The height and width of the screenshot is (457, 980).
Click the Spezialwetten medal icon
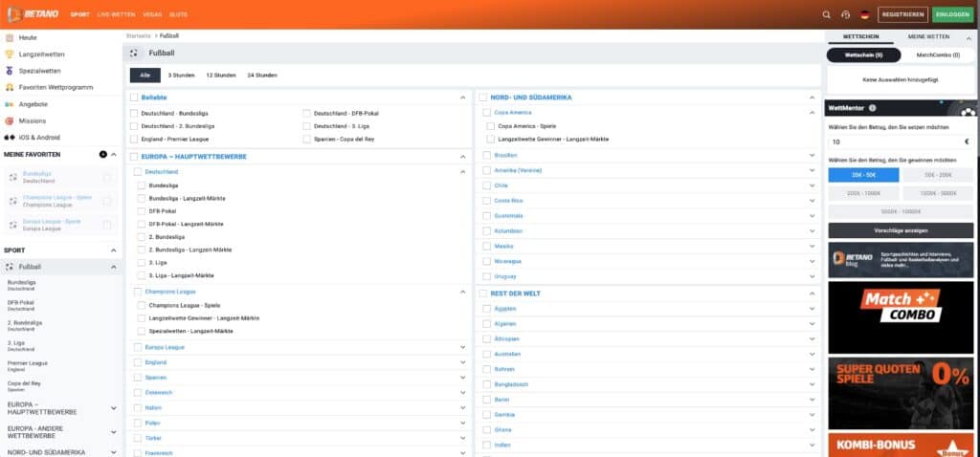(10, 71)
